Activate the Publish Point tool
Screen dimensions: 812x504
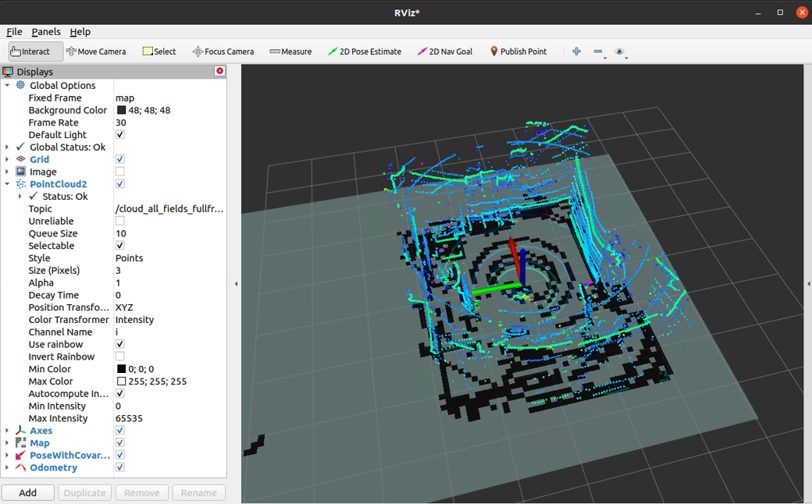pos(519,51)
